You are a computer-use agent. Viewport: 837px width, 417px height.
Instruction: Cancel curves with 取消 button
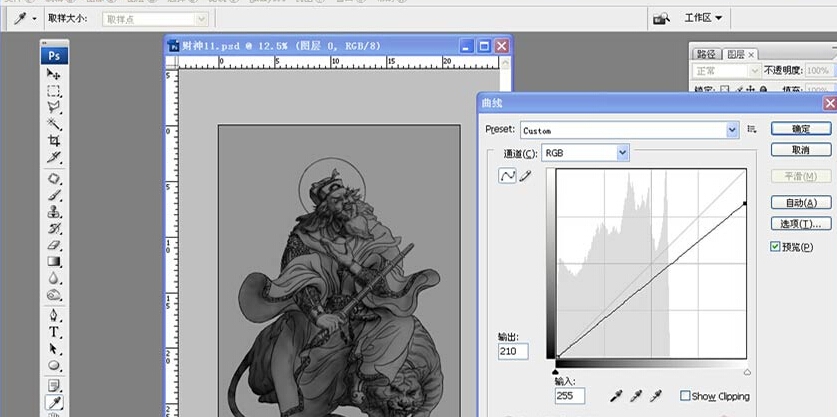point(801,150)
